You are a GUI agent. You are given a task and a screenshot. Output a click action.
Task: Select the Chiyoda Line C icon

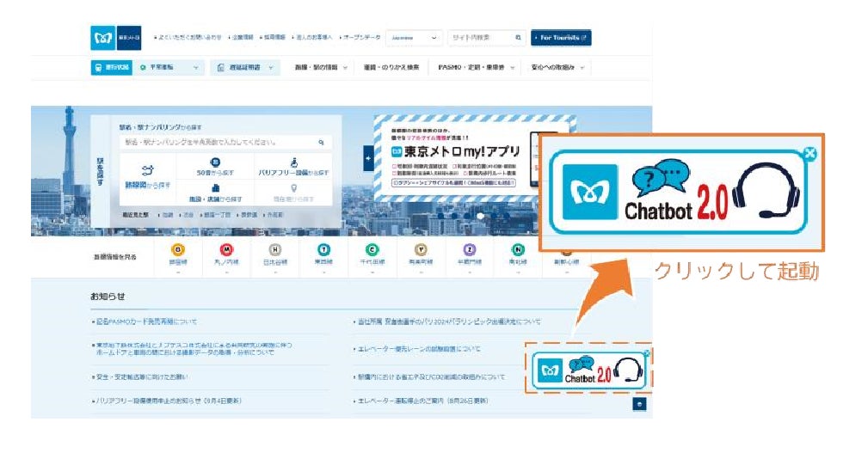coord(372,250)
